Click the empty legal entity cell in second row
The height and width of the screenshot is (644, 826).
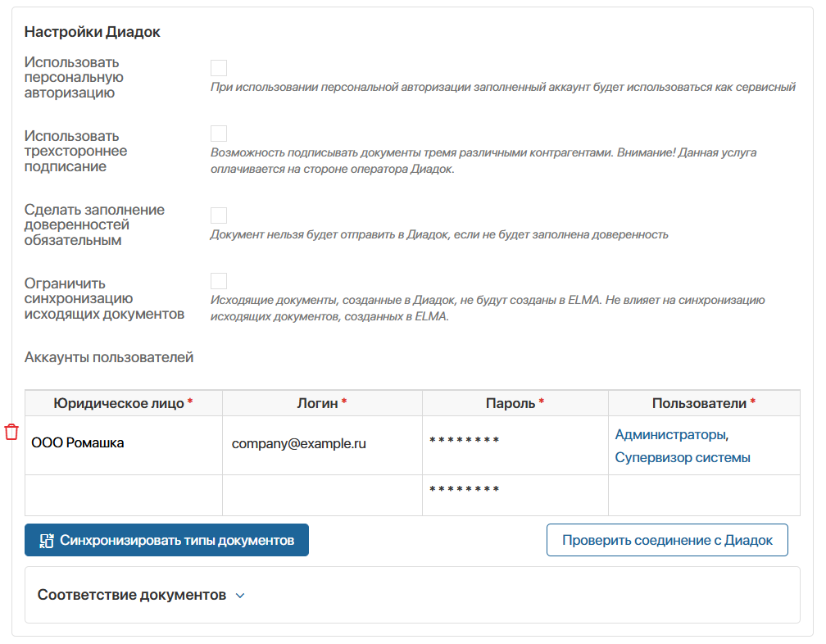[x=124, y=496]
